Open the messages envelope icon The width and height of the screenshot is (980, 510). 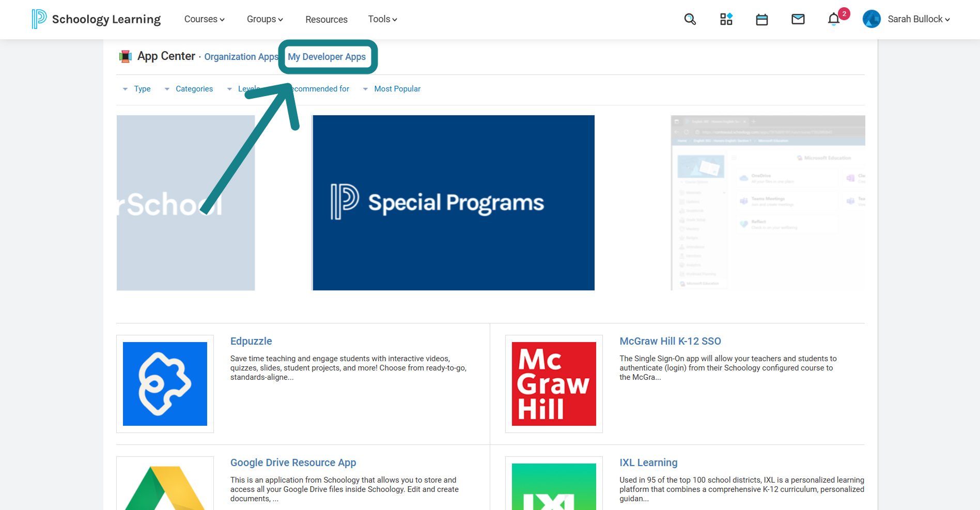[x=798, y=19]
